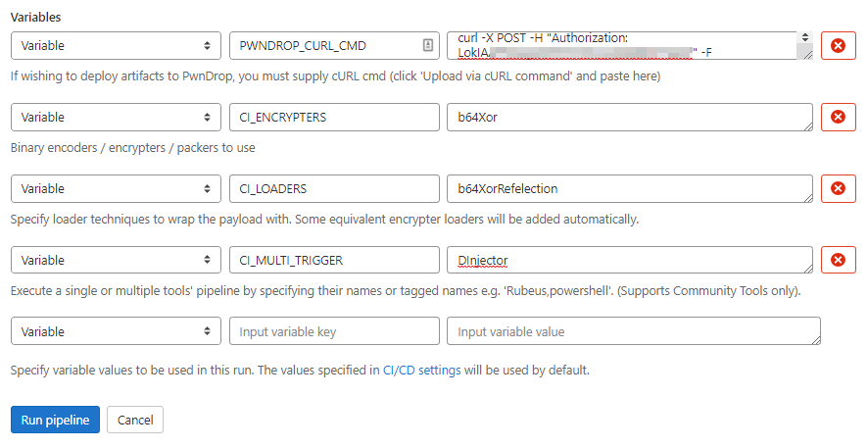Click Run pipeline button
868x448 pixels.
[x=55, y=420]
